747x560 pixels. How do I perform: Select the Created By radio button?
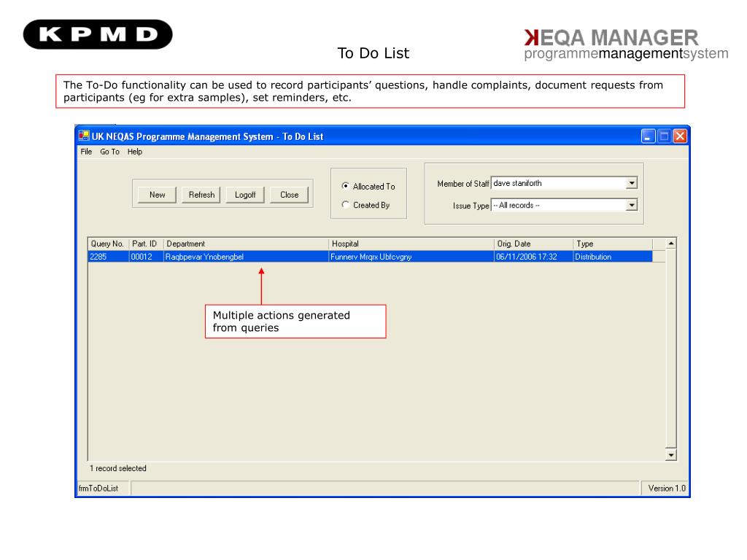[345, 204]
